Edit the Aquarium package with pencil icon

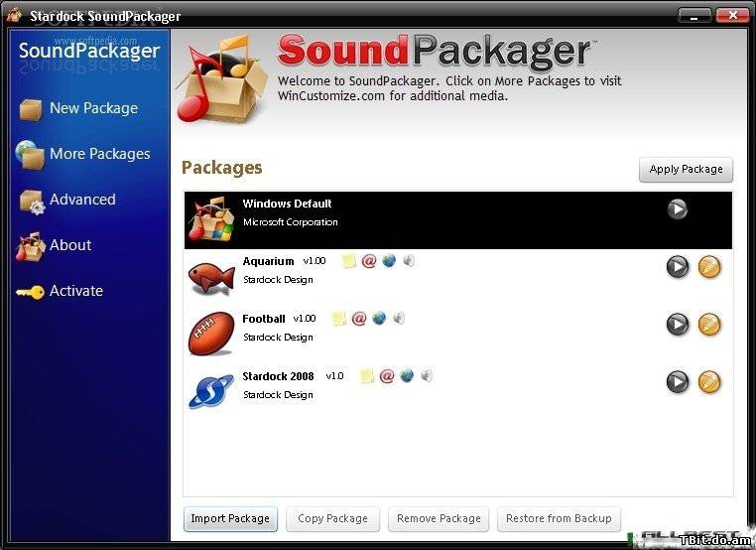point(709,267)
